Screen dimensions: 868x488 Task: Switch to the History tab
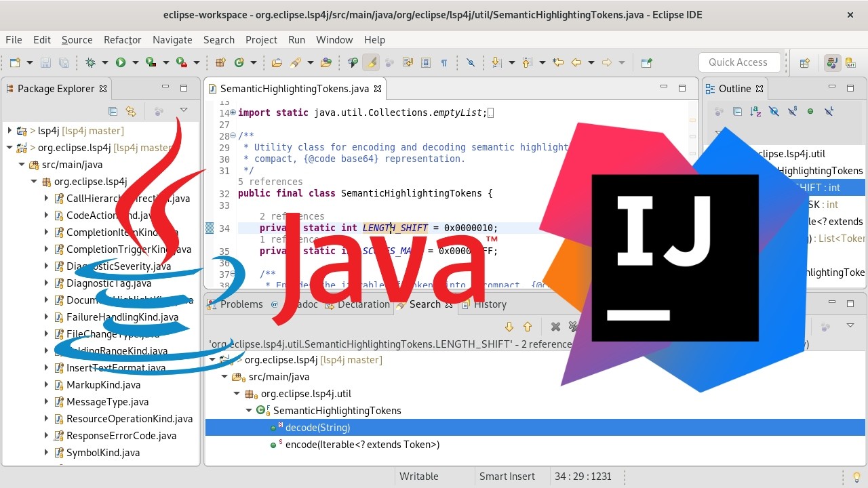(484, 304)
